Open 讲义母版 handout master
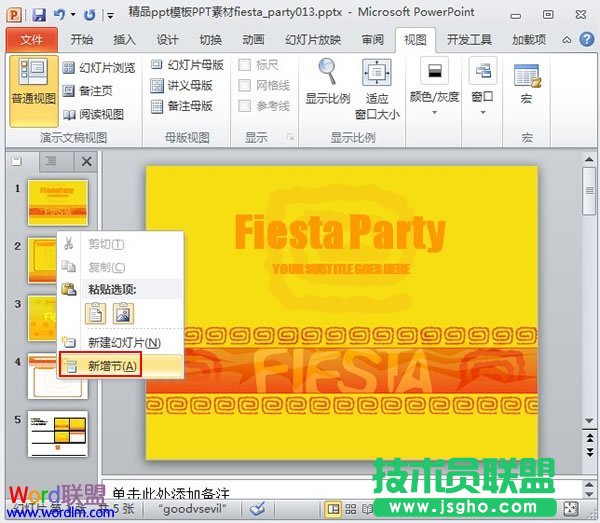The height and width of the screenshot is (523, 600). 182,86
